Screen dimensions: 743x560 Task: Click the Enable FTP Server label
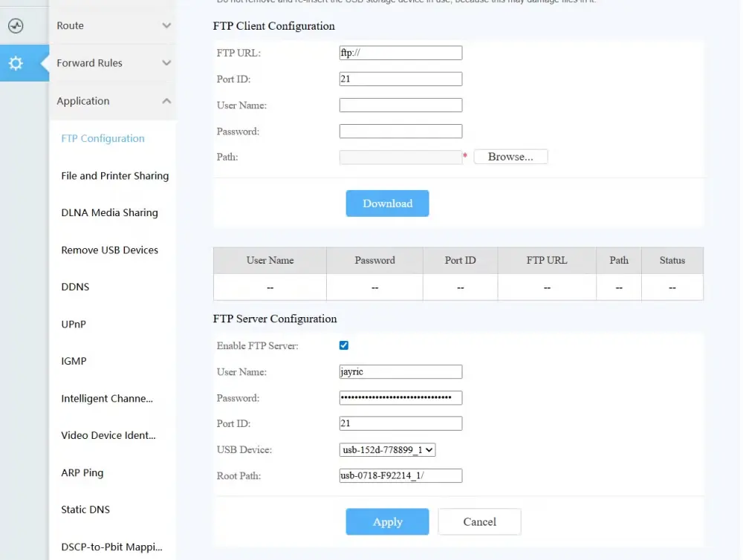[257, 346]
